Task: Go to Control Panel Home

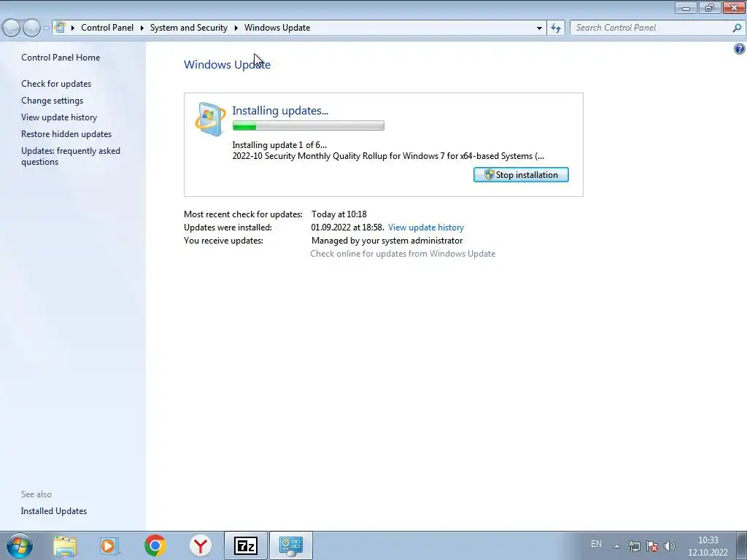Action: coord(61,57)
